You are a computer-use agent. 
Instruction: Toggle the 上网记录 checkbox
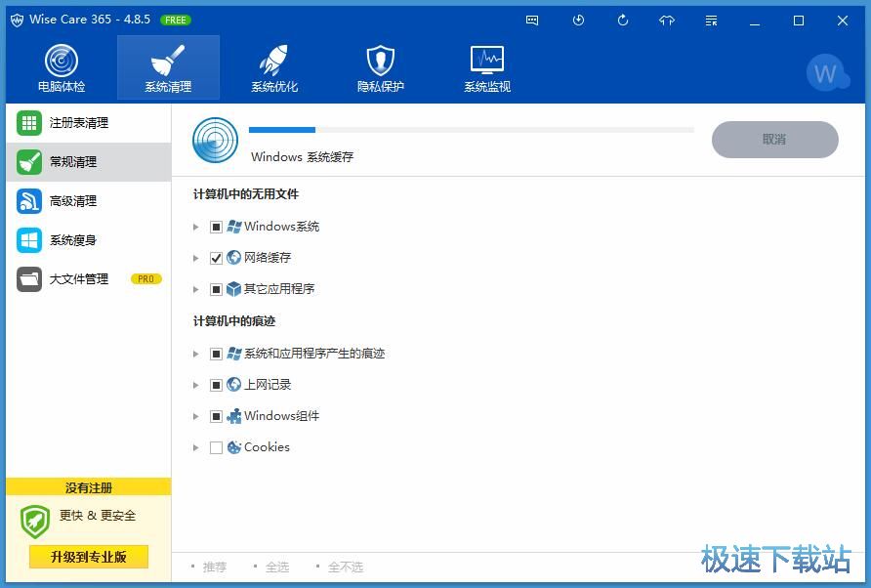(x=216, y=385)
